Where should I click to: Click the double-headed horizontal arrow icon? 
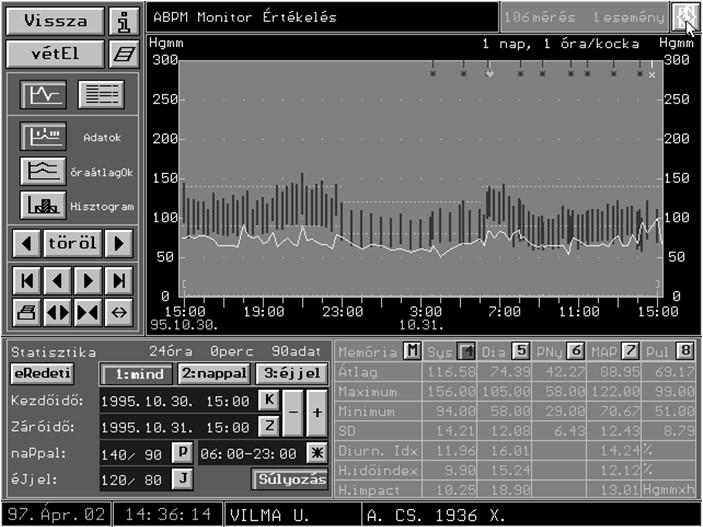coord(119,312)
